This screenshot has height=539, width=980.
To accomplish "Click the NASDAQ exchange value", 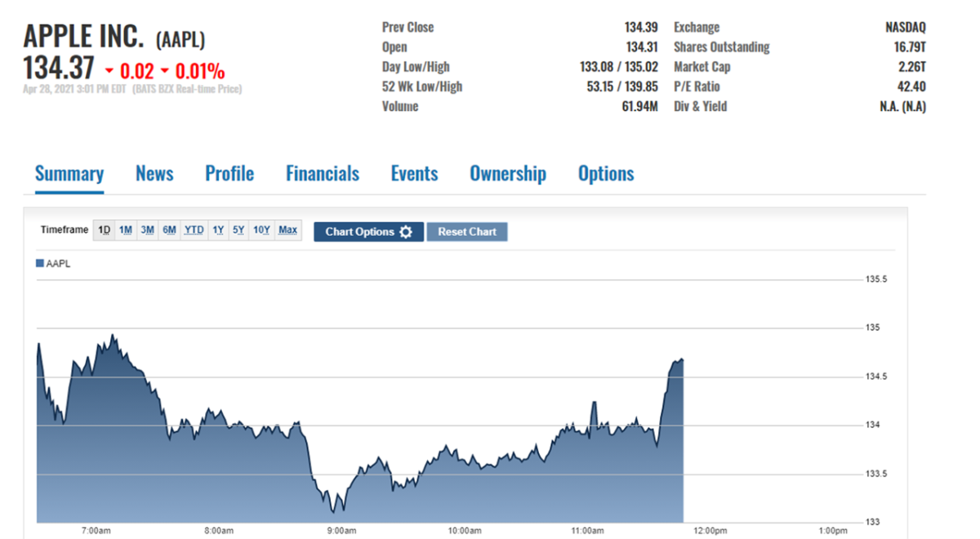I will (x=906, y=28).
